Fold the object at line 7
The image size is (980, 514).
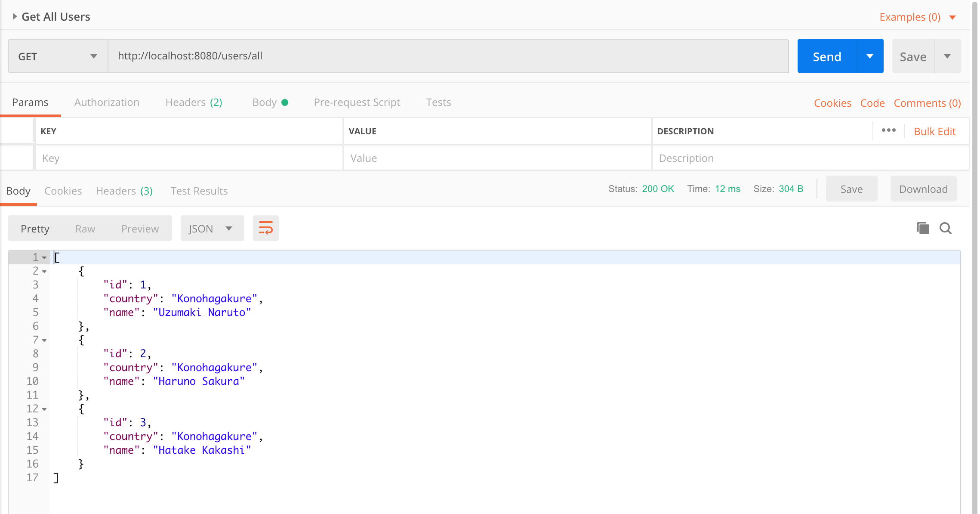click(44, 340)
